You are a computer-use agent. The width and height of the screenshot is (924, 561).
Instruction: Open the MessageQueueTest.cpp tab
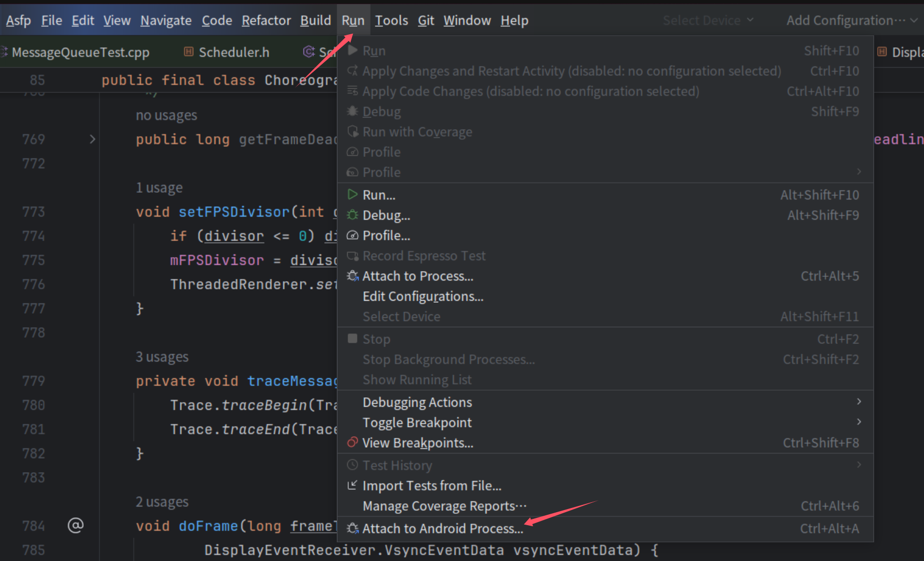81,52
